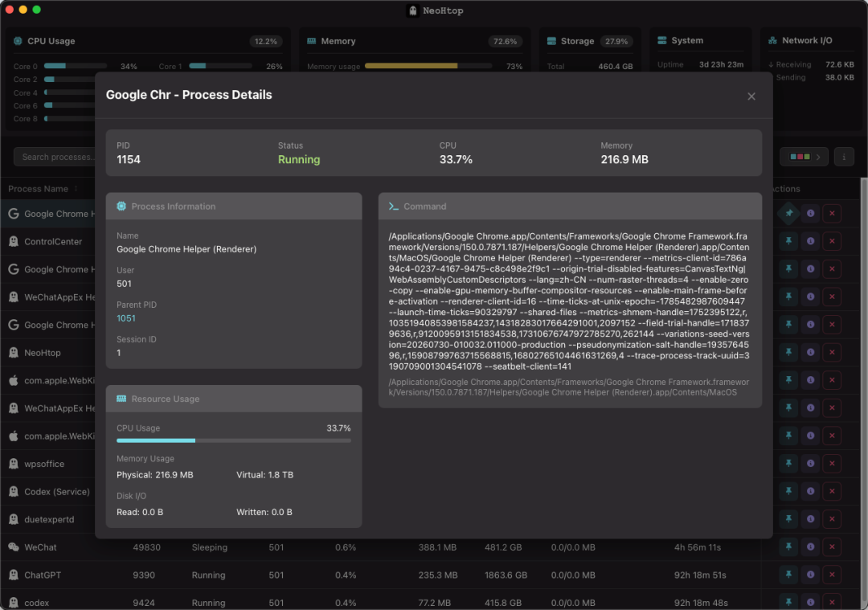
Task: Click the app info button beside theme picker
Action: [844, 158]
